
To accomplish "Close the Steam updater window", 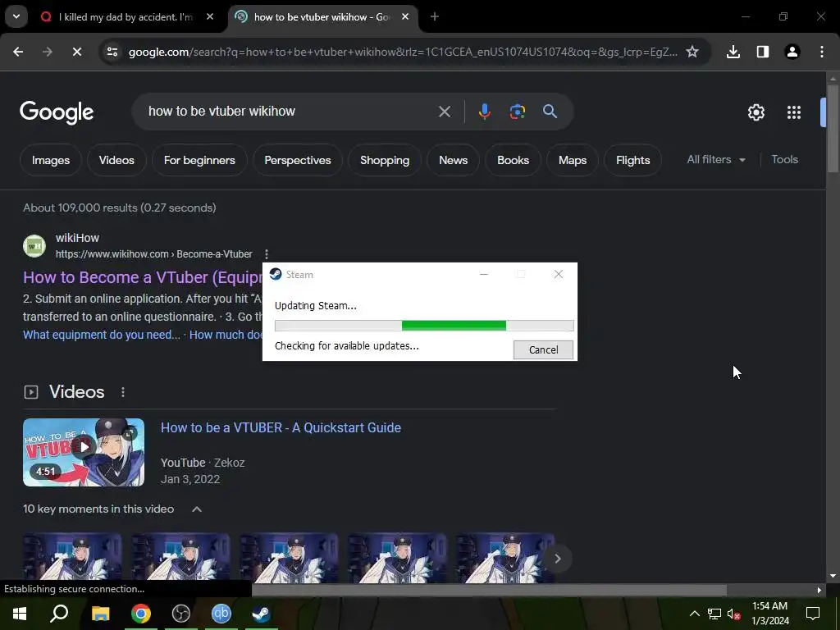I will [558, 274].
